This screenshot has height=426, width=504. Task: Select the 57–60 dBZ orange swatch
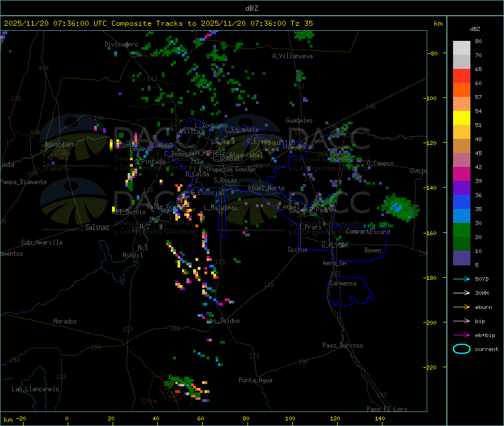click(461, 90)
